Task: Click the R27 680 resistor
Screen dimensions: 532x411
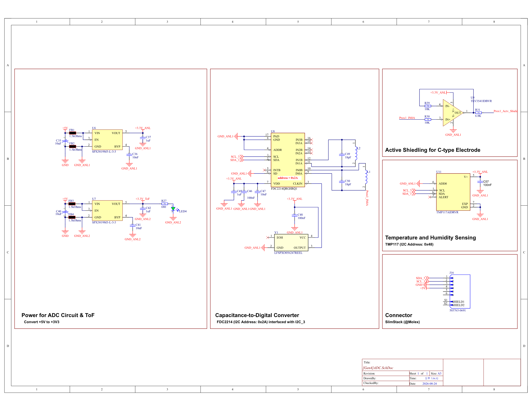Action: [x=165, y=204]
